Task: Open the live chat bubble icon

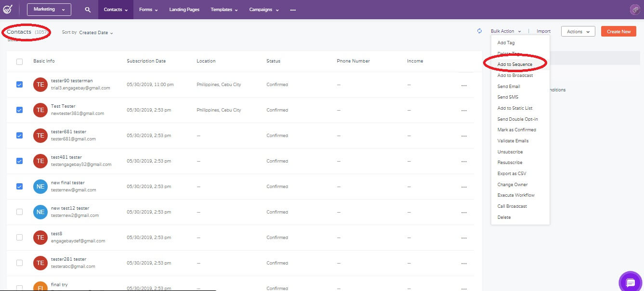Action: tap(630, 283)
